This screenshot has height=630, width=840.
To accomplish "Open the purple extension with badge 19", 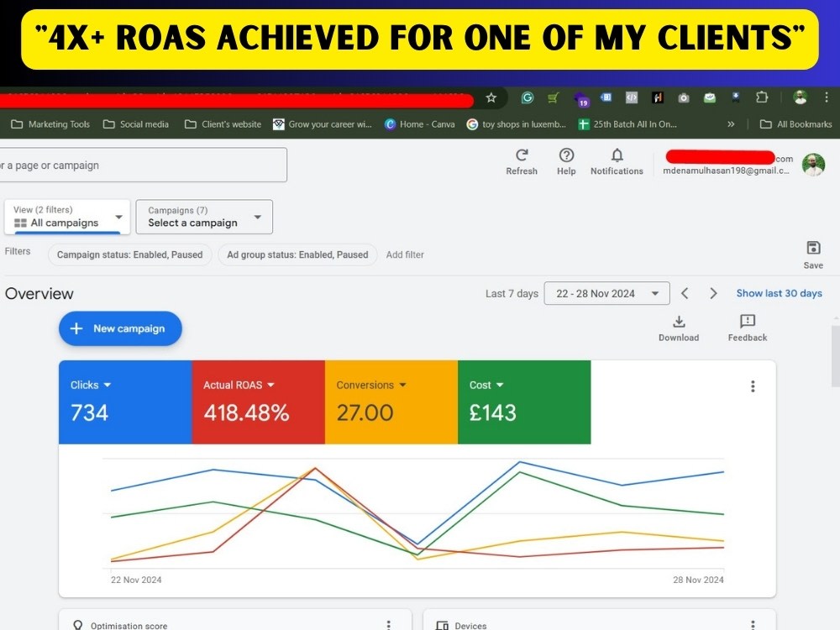I will (x=580, y=99).
